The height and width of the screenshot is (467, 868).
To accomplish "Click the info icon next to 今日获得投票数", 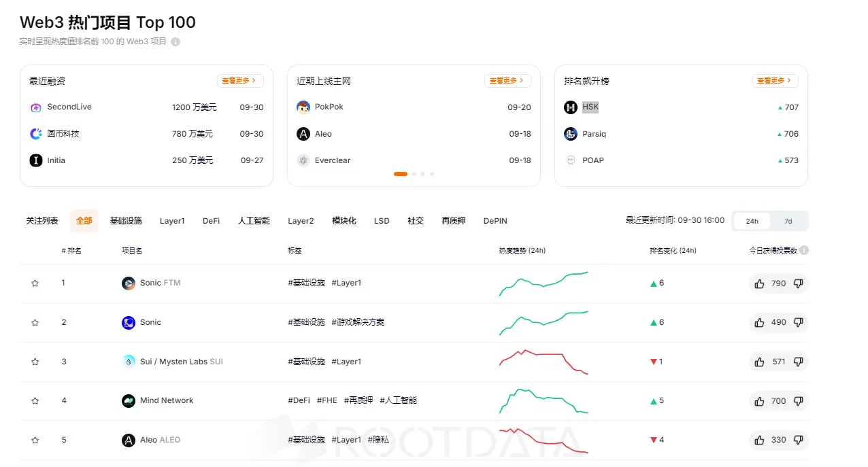I will click(x=804, y=250).
